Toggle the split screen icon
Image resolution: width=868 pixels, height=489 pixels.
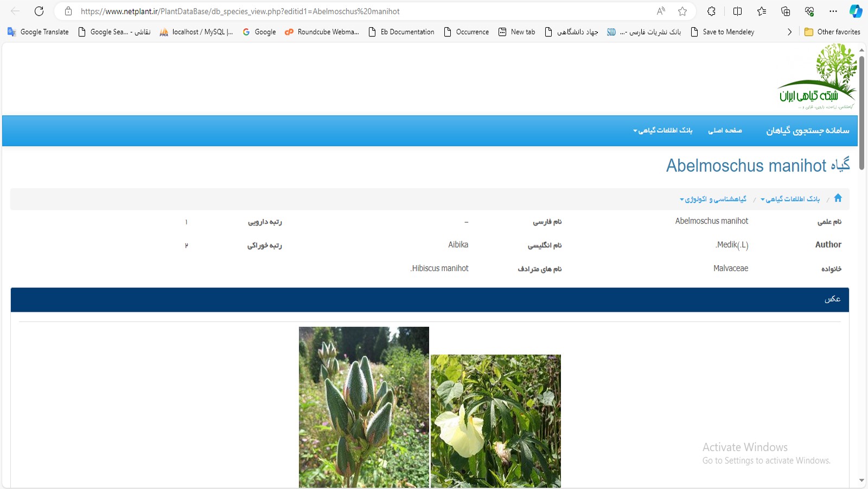click(x=737, y=11)
